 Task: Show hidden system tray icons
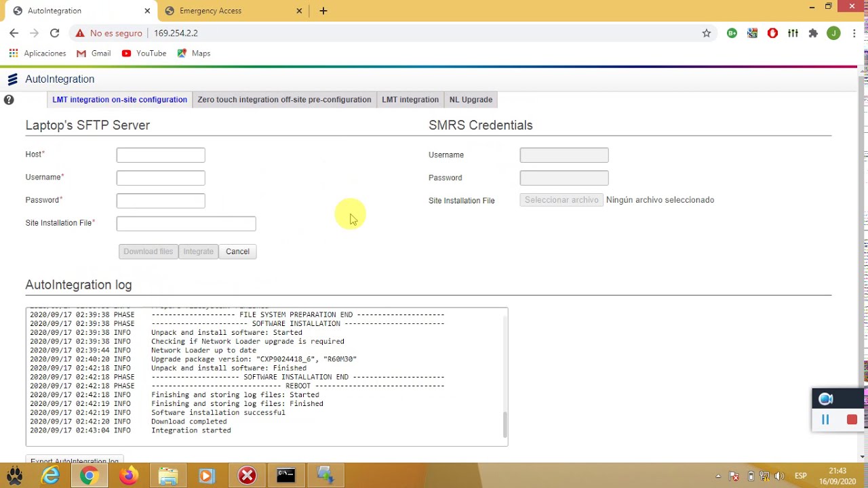point(718,476)
